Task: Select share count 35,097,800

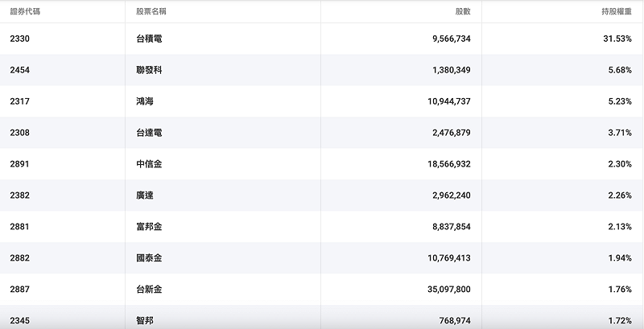Action: pyautogui.click(x=442, y=290)
